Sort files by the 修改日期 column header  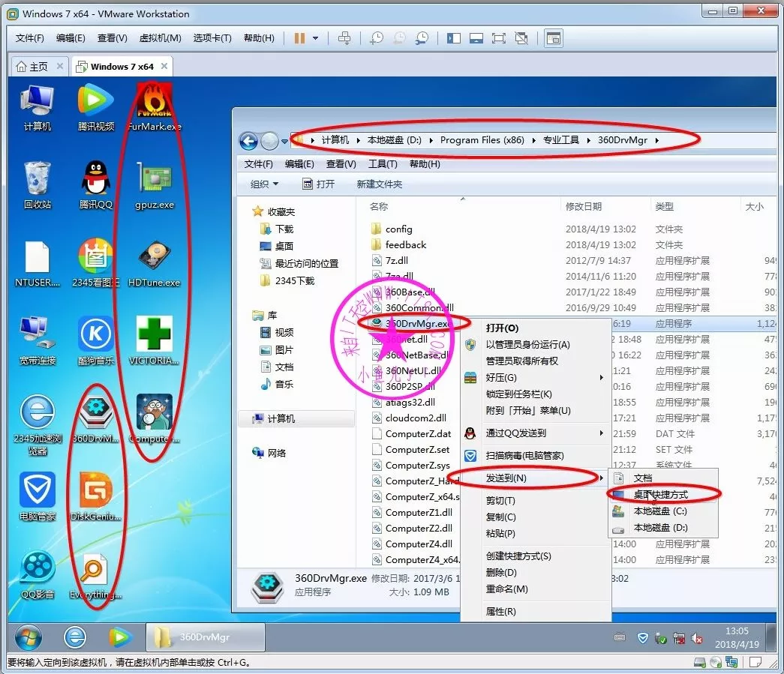pos(584,206)
